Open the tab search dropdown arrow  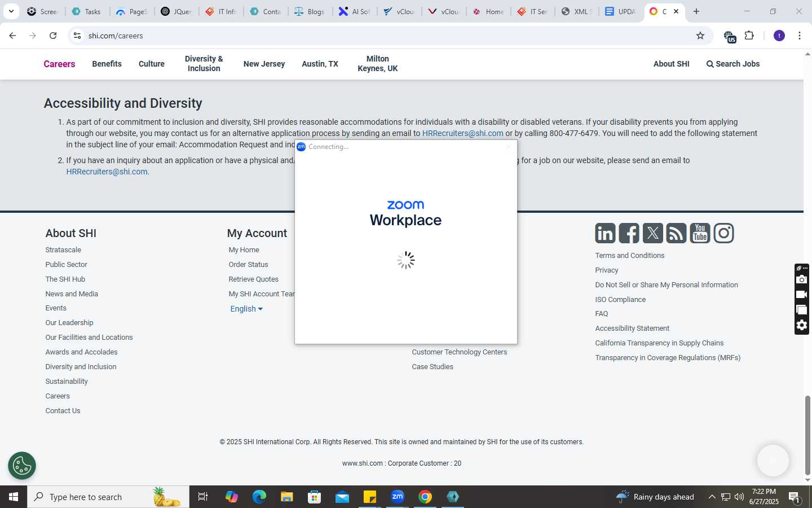11,11
